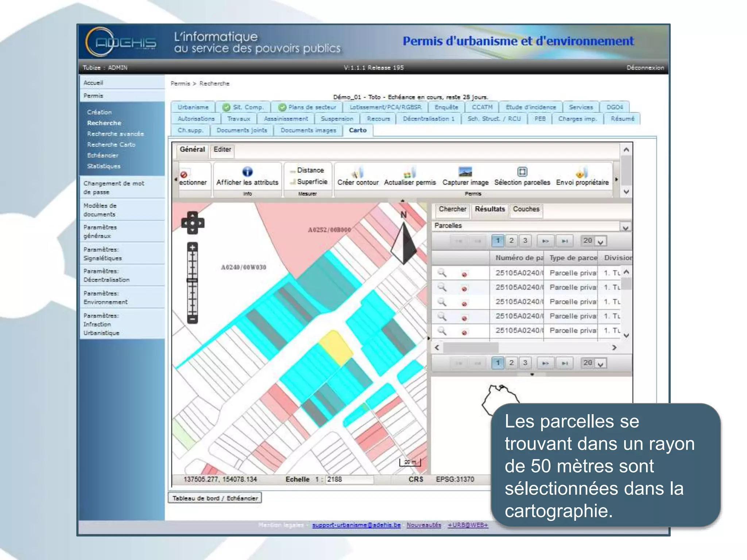Image resolution: width=747 pixels, height=560 pixels.
Task: Open the bottom page-size dropdown showing 20
Action: pyautogui.click(x=600, y=363)
